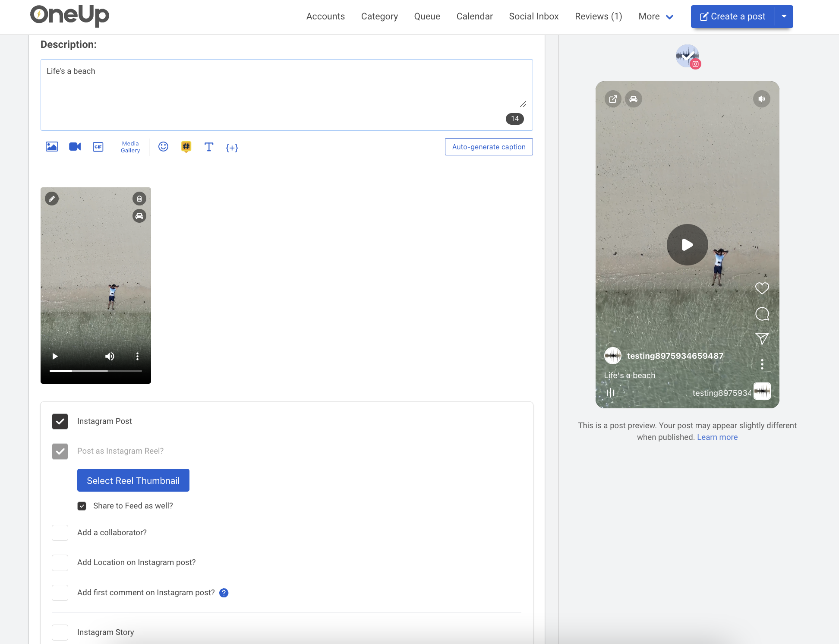This screenshot has height=644, width=839.
Task: Open the GIF picker icon
Action: pos(98,147)
